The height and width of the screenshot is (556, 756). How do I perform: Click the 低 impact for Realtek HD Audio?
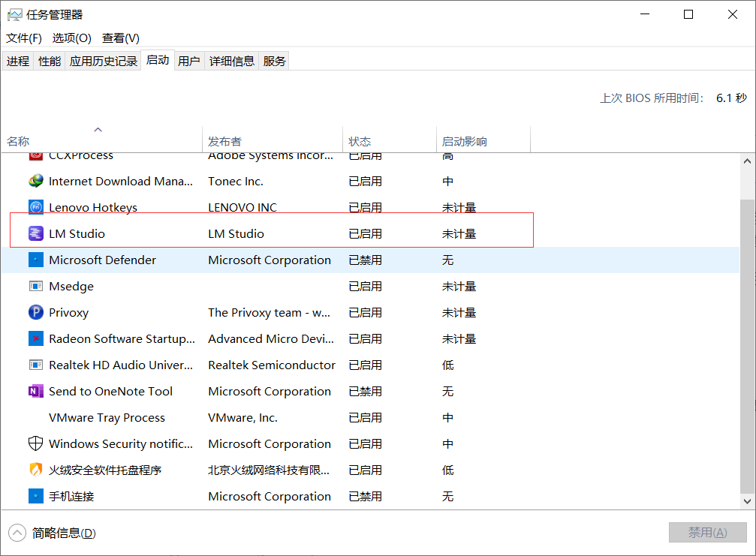(x=448, y=365)
